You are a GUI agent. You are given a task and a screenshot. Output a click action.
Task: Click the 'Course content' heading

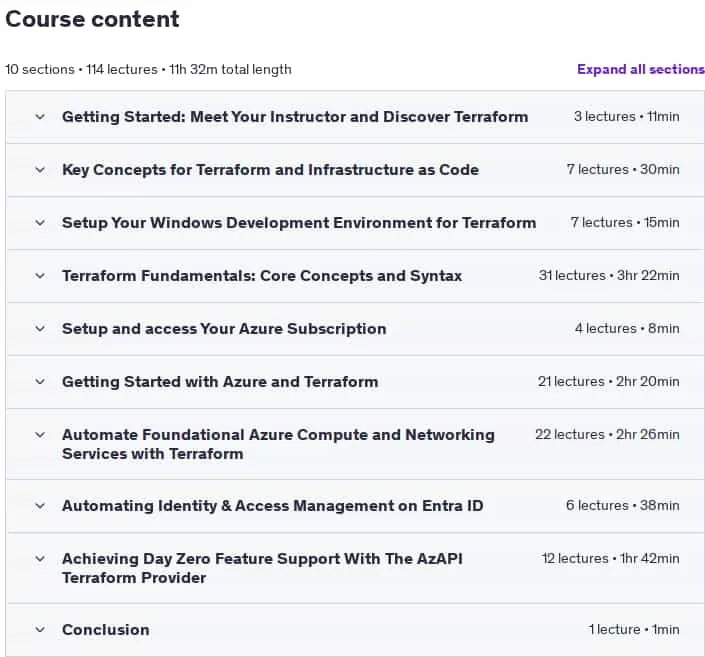point(92,19)
